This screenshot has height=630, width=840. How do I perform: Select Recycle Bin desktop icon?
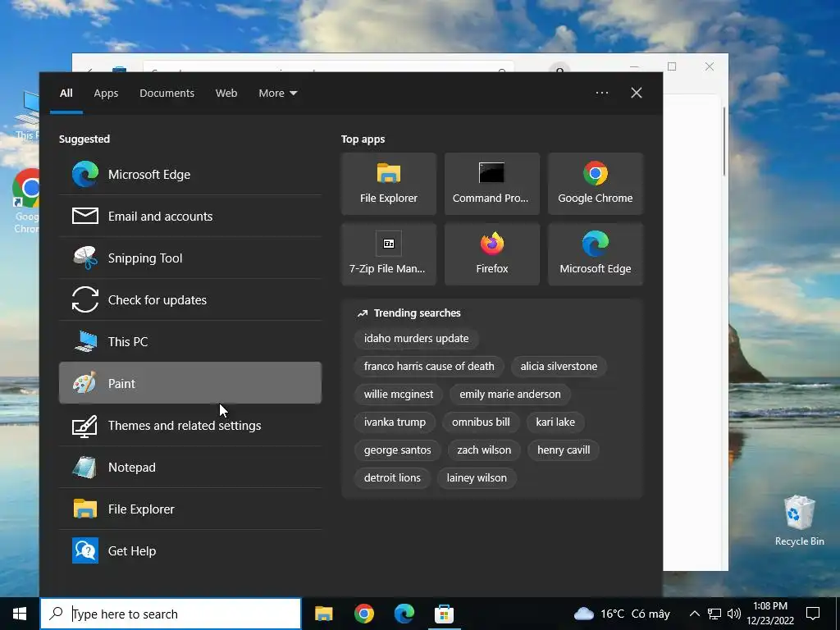pyautogui.click(x=799, y=521)
